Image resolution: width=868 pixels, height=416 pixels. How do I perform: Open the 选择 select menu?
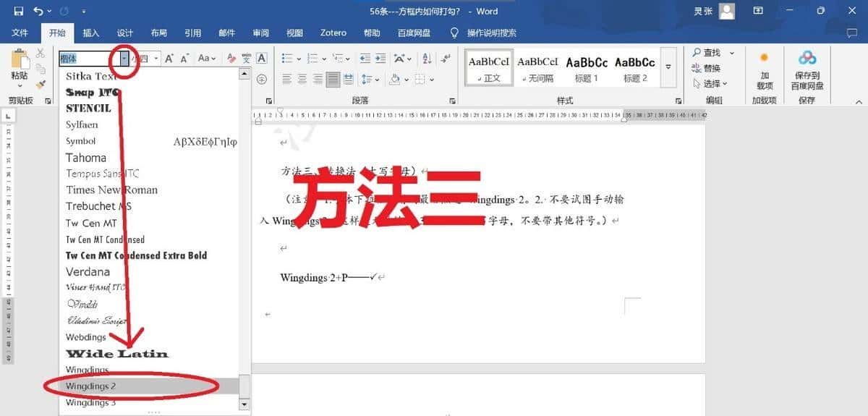(x=710, y=83)
